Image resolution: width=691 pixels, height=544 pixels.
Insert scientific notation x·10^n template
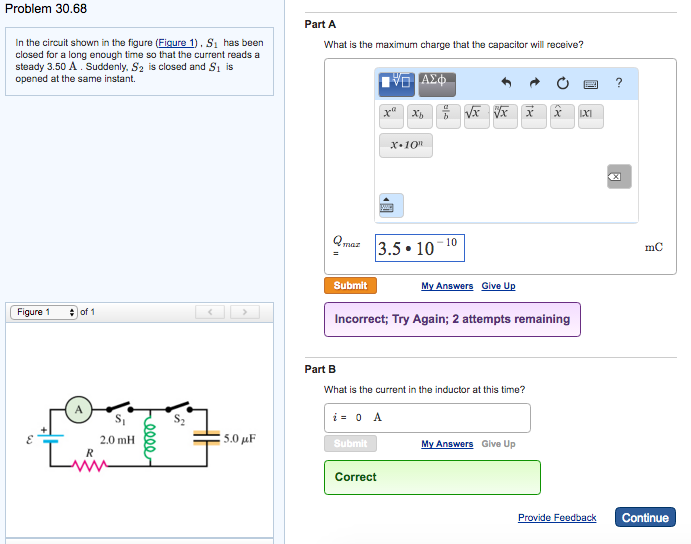click(406, 145)
